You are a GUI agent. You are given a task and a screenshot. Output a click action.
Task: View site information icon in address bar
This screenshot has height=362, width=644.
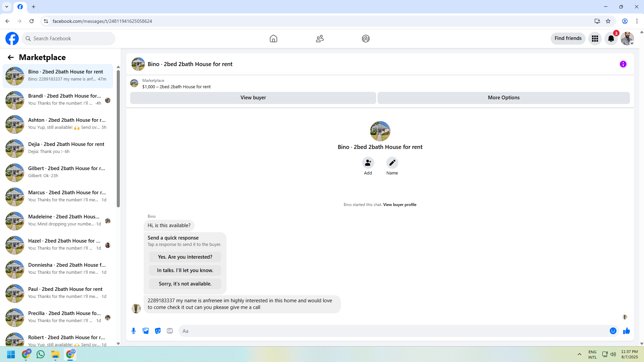click(x=46, y=21)
